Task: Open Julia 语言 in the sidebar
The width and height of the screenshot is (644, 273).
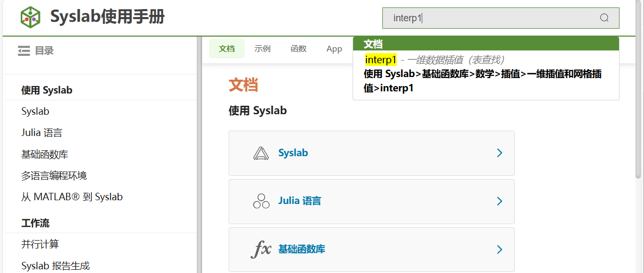Action: pos(42,133)
